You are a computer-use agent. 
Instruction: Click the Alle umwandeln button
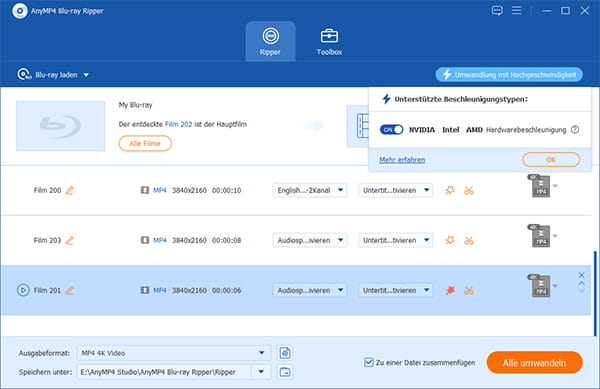click(x=535, y=363)
